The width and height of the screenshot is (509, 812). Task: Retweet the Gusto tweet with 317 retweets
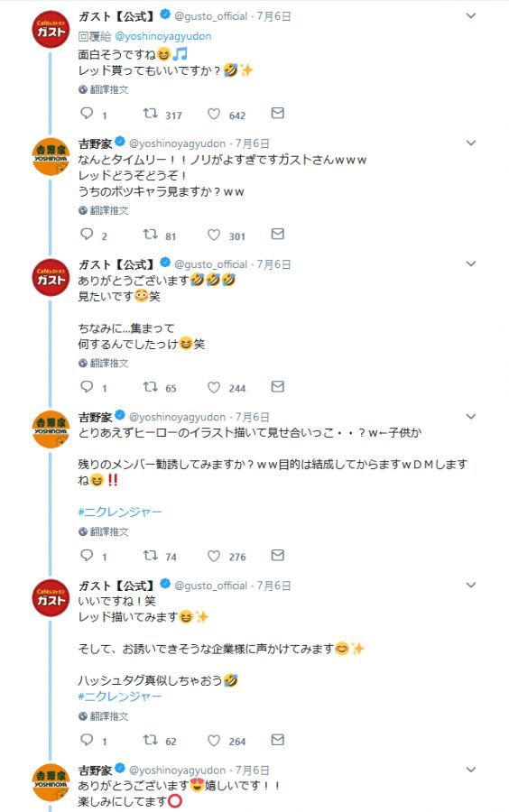pyautogui.click(x=151, y=114)
